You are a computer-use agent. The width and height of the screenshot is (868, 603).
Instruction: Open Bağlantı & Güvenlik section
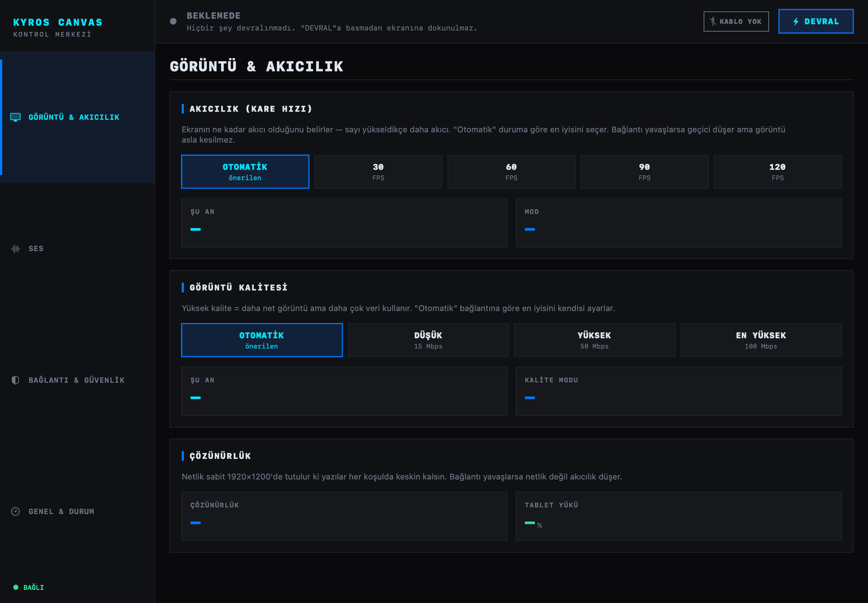pyautogui.click(x=77, y=380)
